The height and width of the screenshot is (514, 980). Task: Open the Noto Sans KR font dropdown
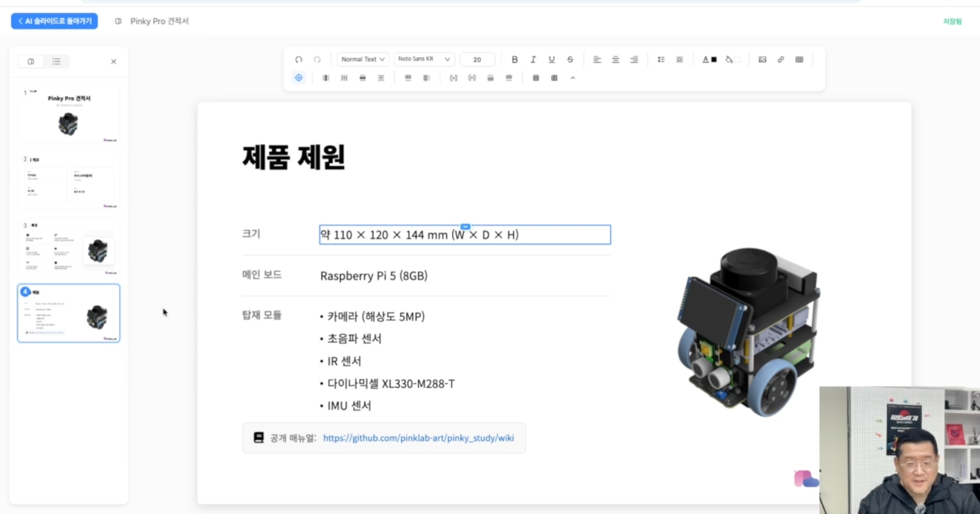tap(424, 60)
